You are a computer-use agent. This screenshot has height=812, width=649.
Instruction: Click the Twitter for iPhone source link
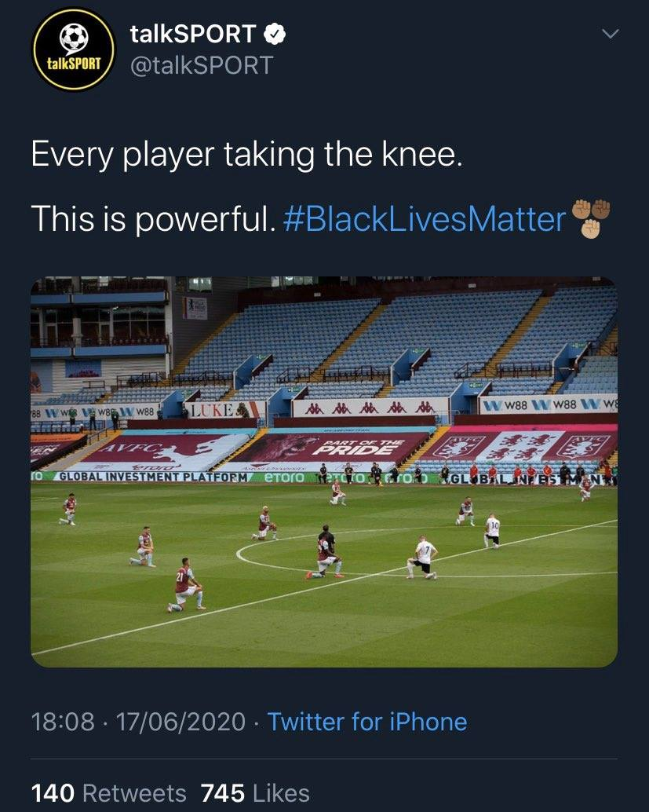click(367, 722)
